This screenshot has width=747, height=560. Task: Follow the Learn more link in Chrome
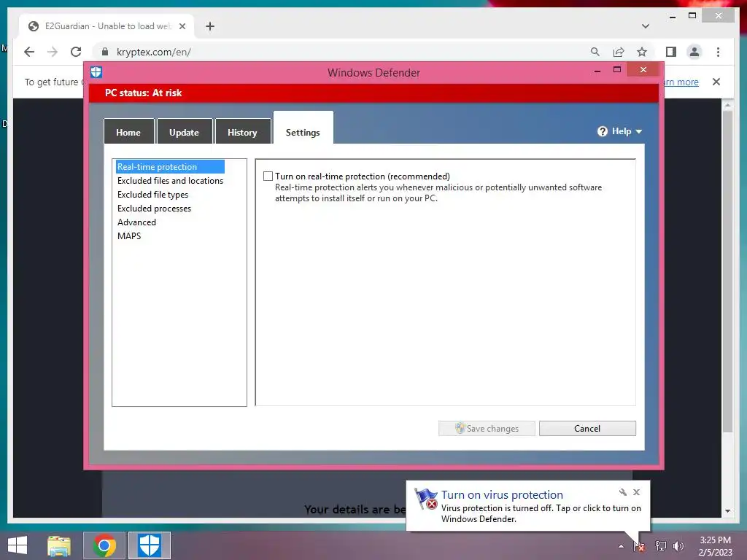(x=681, y=82)
